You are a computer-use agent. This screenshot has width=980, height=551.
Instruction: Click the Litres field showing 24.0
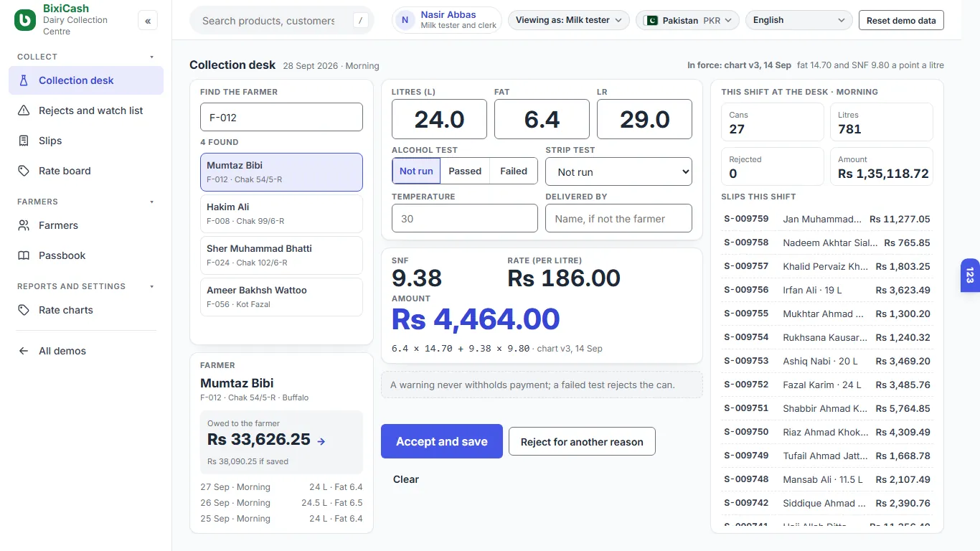(439, 119)
